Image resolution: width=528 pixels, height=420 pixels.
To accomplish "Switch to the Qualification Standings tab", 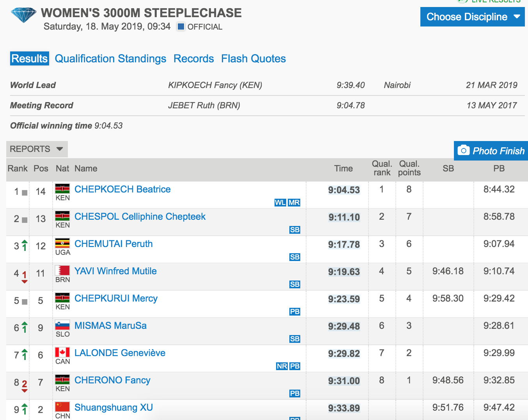I will [x=110, y=58].
